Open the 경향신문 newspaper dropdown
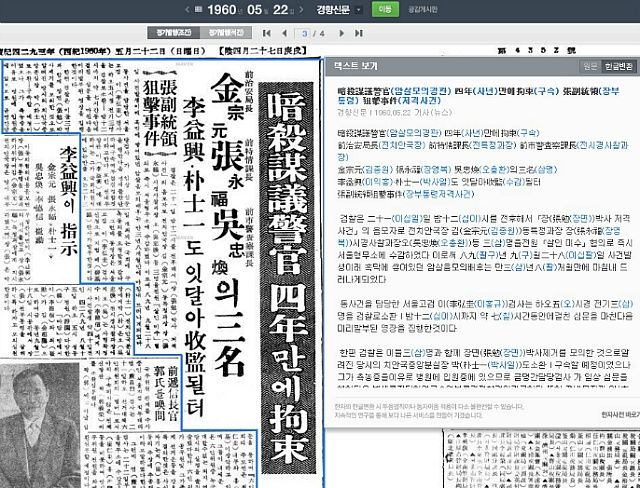Viewport: 640px width, 488px height. coord(339,9)
